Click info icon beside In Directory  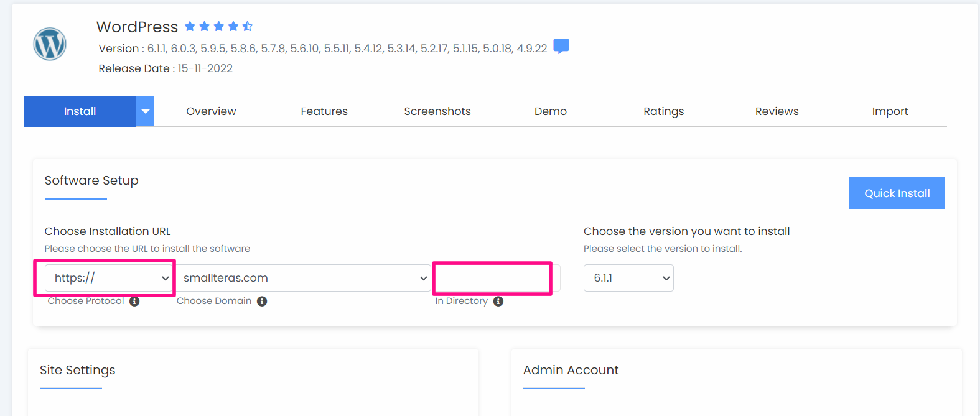point(498,302)
